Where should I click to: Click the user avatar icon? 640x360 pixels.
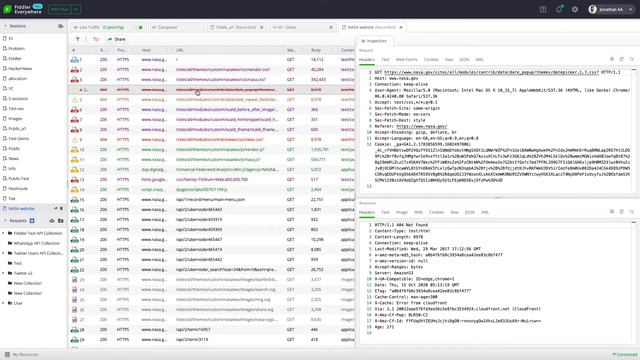tap(593, 9)
